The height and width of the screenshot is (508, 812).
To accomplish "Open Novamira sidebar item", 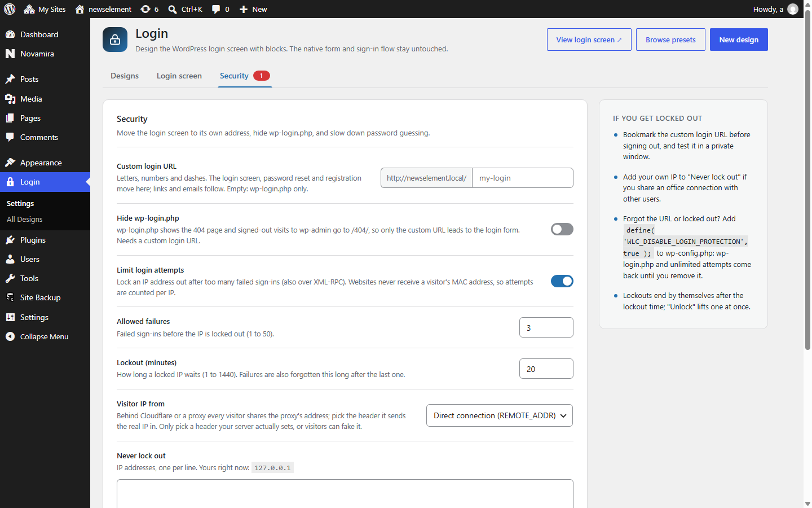I will tap(45, 54).
